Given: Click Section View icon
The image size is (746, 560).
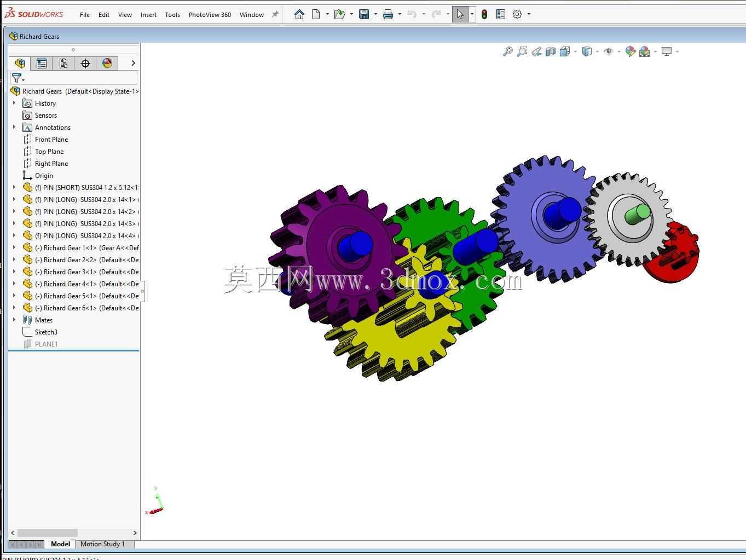Looking at the screenshot, I should pos(551,51).
